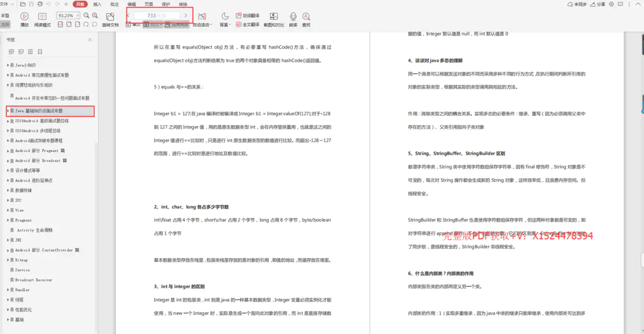Viewport: 644px width, 334px height.
Task: Collapse the ribbon with top-right chevron
Action: pos(638,4)
